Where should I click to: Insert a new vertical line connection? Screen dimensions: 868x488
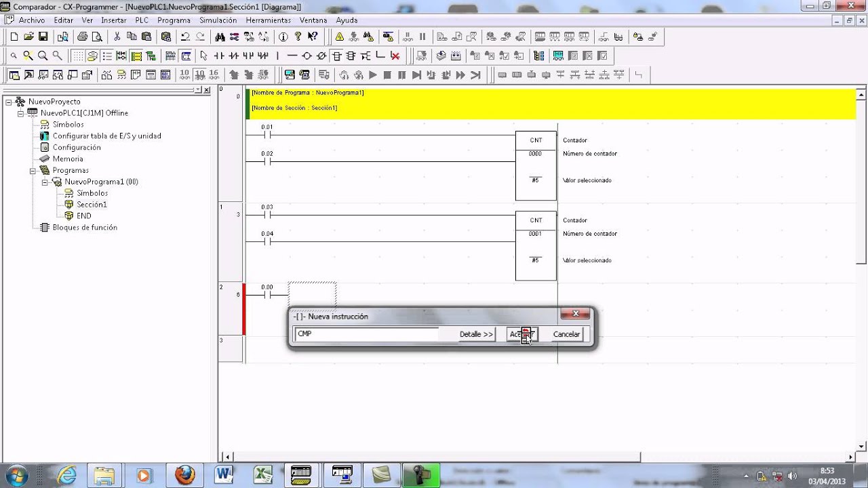click(x=277, y=56)
